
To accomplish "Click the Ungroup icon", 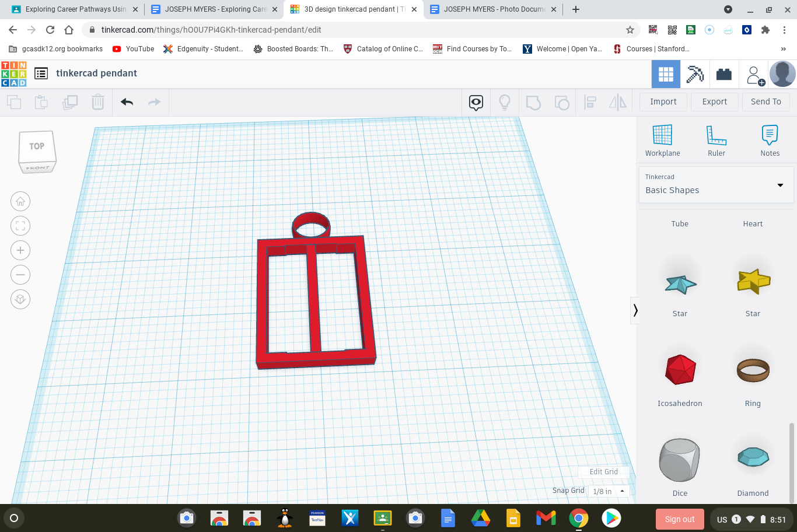I will pyautogui.click(x=561, y=102).
